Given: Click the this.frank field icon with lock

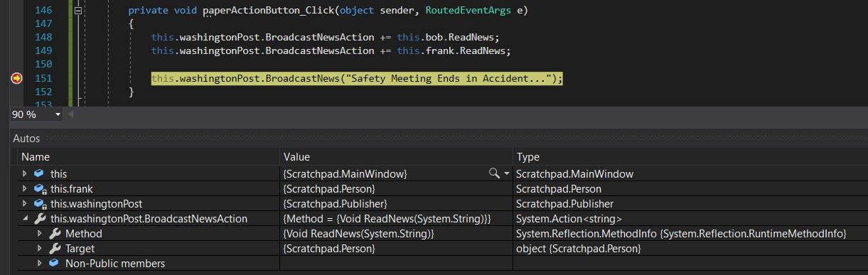Looking at the screenshot, I should tap(41, 189).
